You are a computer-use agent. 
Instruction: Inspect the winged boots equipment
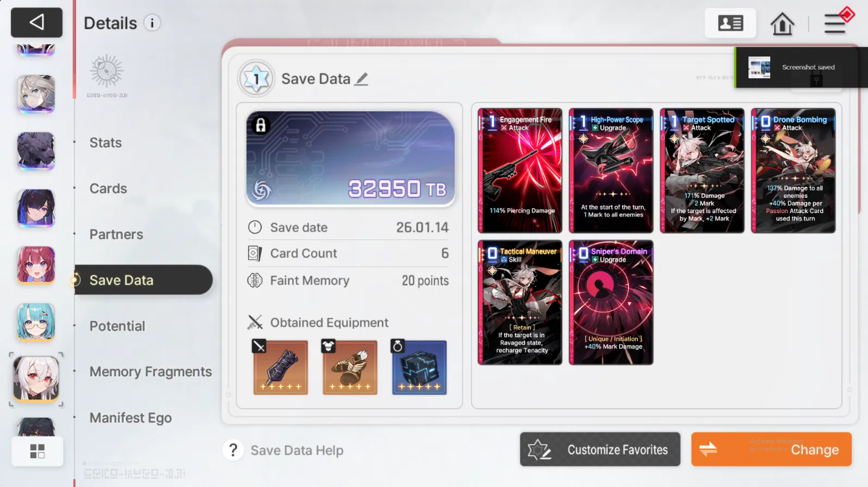click(350, 367)
